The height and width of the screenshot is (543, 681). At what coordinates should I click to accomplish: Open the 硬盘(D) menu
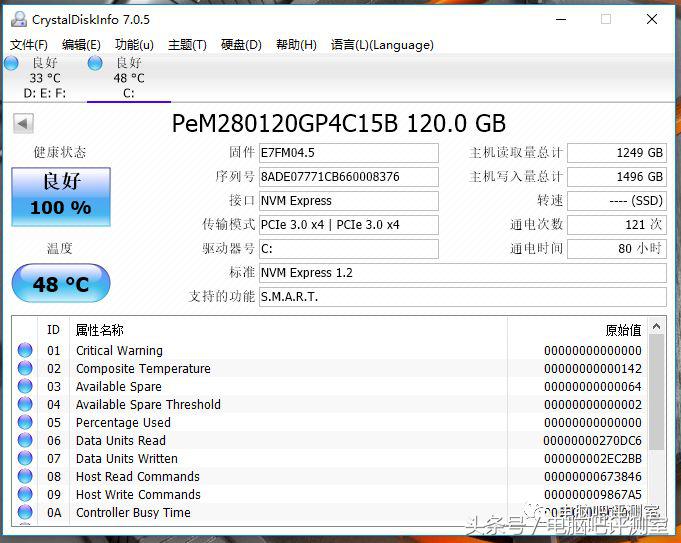[241, 45]
